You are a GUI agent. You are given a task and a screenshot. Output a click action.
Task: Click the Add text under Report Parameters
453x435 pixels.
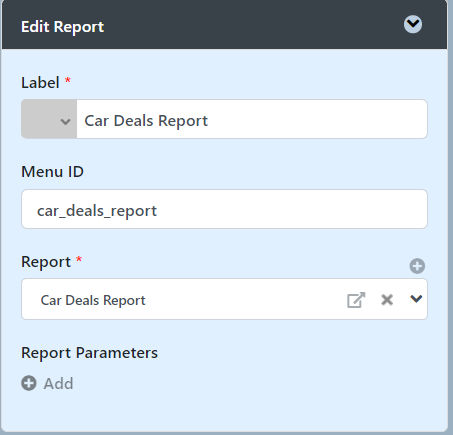(x=58, y=383)
